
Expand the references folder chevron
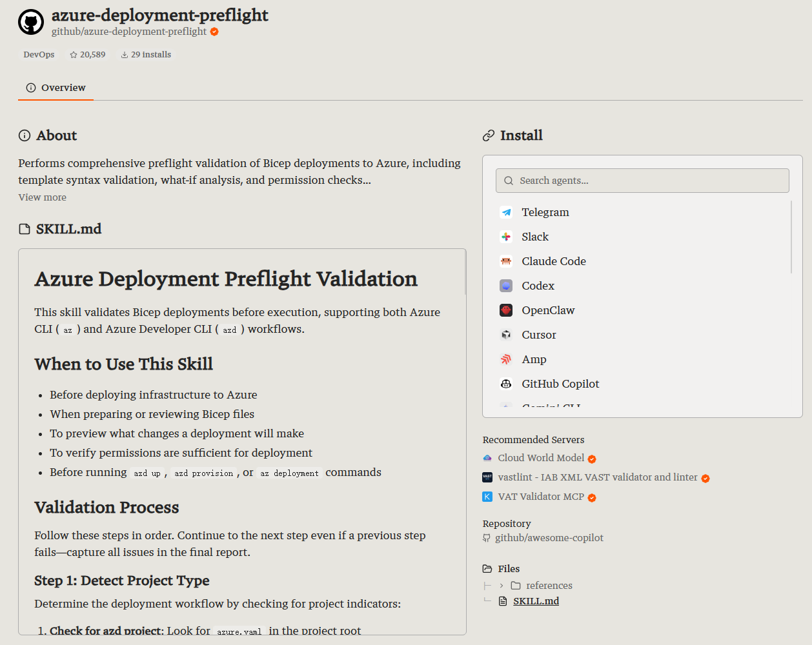click(502, 586)
